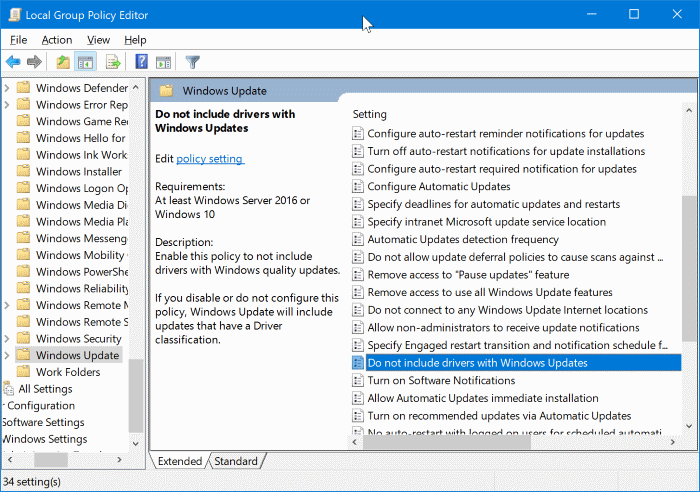This screenshot has height=492, width=700.
Task: Expand the Windows Remote Management node arrow
Action: pyautogui.click(x=7, y=305)
